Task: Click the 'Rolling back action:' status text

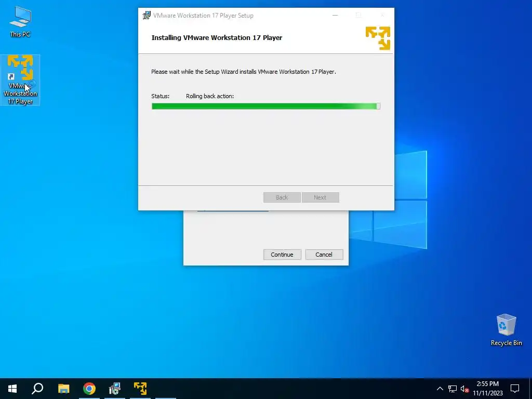Action: coord(210,96)
